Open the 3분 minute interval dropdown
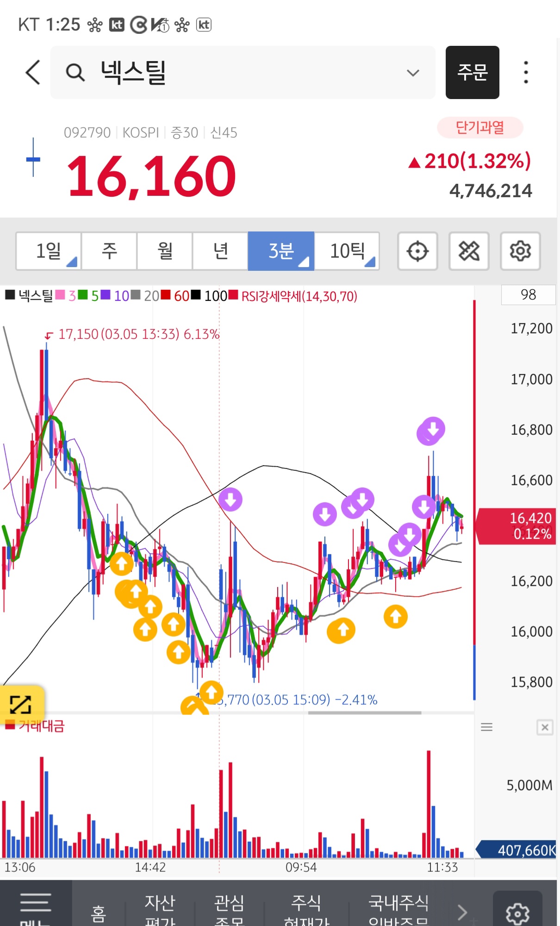Screen dimensions: 560x926 pos(281,251)
